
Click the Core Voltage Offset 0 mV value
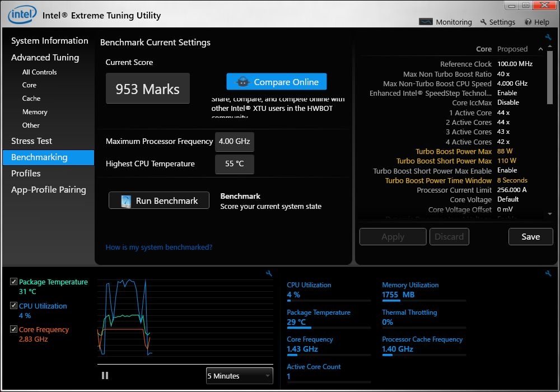(x=505, y=209)
